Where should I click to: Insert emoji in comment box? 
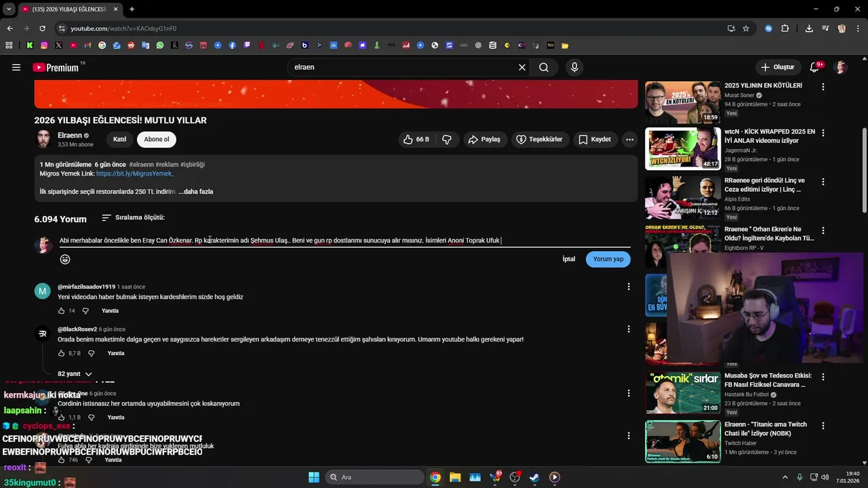point(65,259)
